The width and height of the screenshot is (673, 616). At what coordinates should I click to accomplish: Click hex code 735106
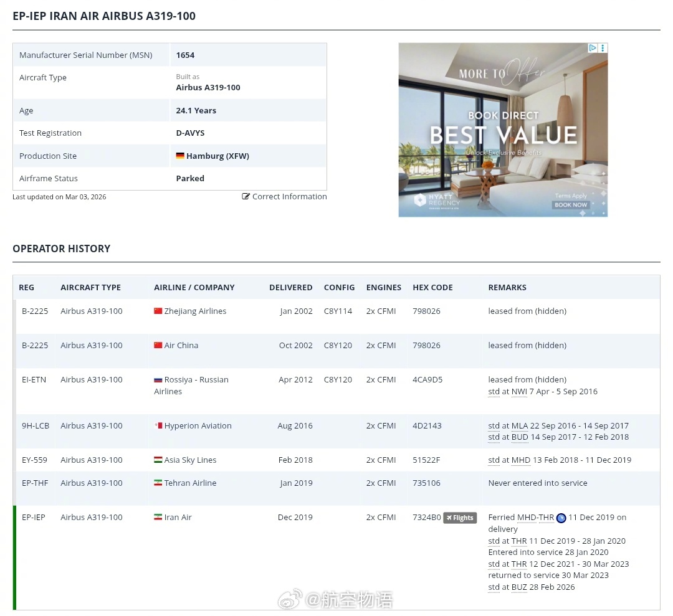coord(426,483)
